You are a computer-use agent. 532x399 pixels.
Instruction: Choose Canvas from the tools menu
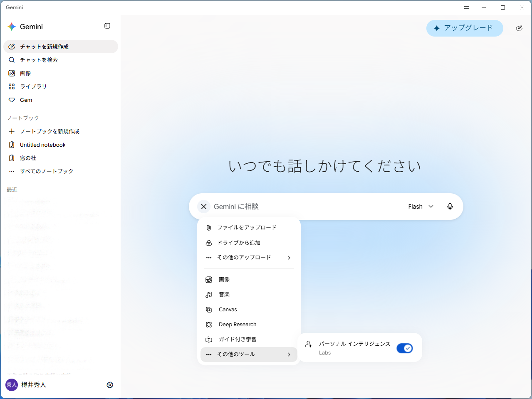(249, 310)
